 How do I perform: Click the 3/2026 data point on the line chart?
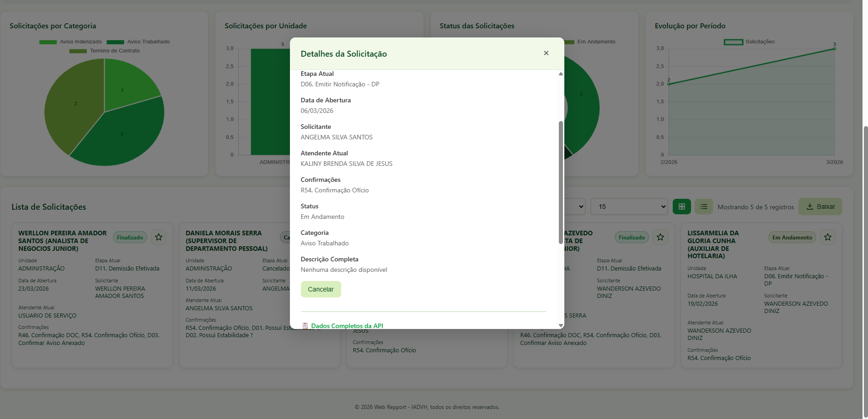tap(835, 48)
